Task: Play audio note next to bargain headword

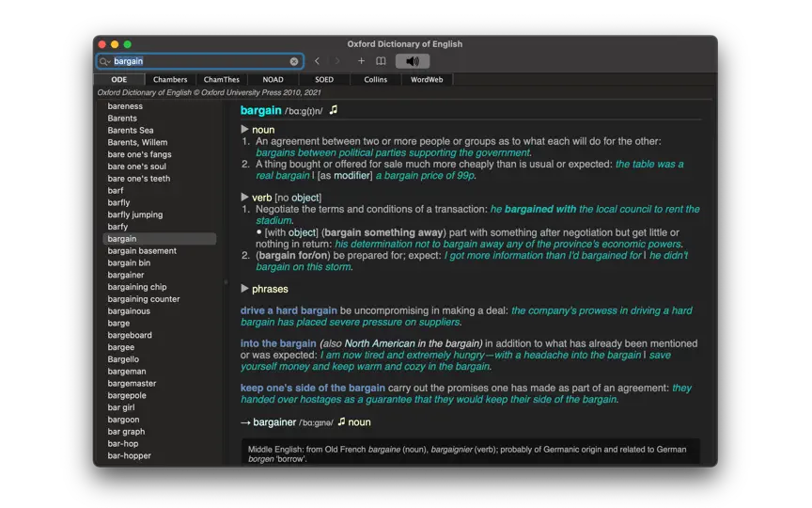Action: coord(334,110)
